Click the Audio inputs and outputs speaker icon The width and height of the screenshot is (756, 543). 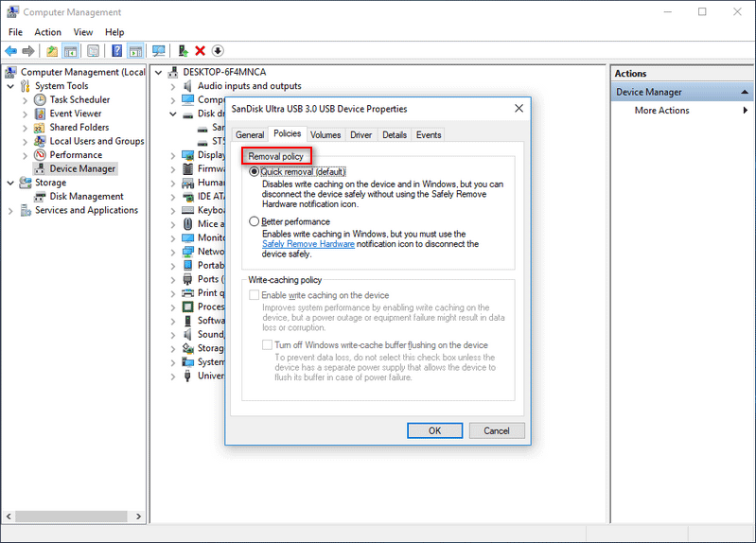pyautogui.click(x=187, y=86)
